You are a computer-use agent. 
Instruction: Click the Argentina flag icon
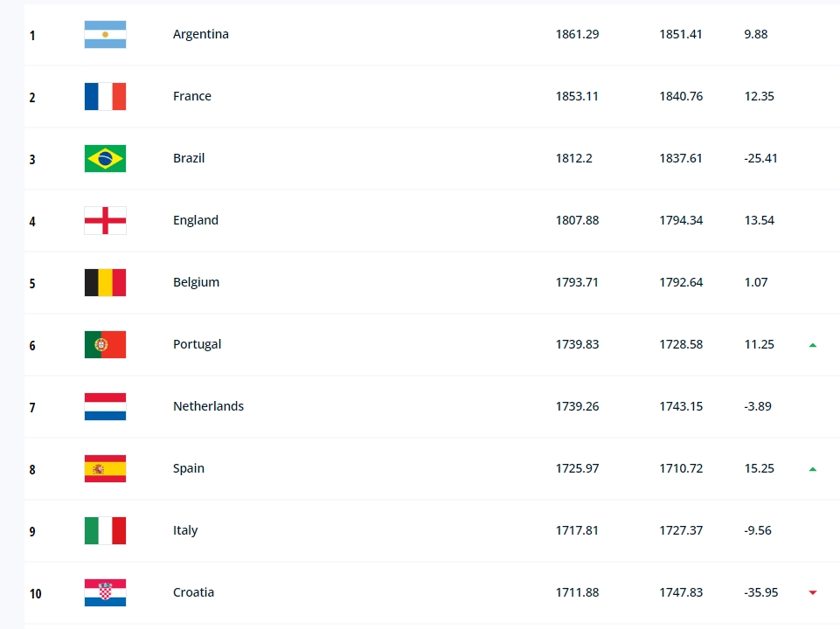(105, 35)
